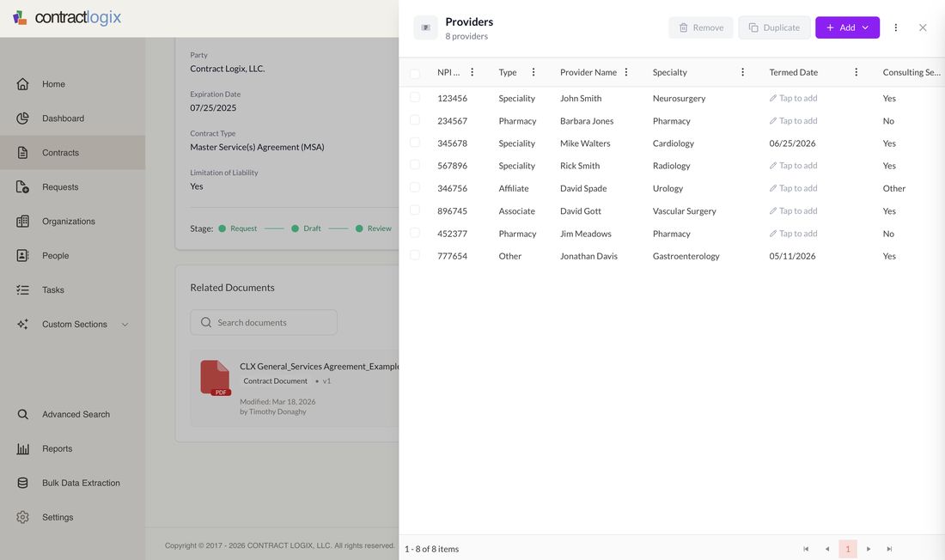945x560 pixels.
Task: Select the Barbara Jones row checkbox
Action: (415, 120)
